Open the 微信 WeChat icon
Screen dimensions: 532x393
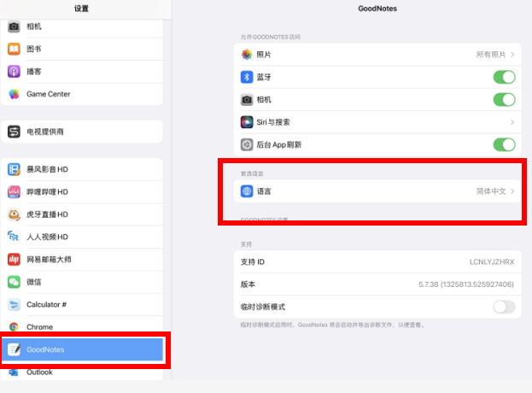(14, 282)
